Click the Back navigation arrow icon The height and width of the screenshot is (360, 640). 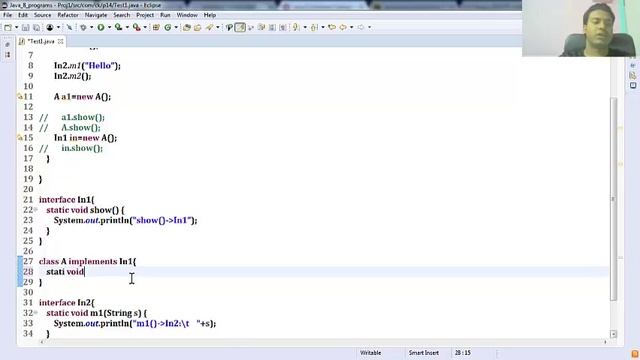coord(343,27)
